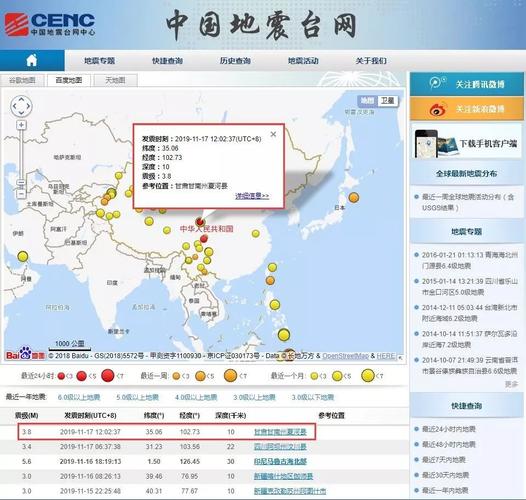Open 新疆喀什地区伽师县 location link
Screen dimensions: 526x500
coord(283,476)
